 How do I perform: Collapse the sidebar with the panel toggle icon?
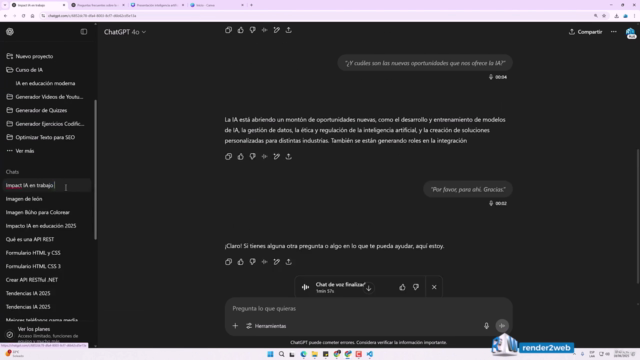(x=84, y=32)
